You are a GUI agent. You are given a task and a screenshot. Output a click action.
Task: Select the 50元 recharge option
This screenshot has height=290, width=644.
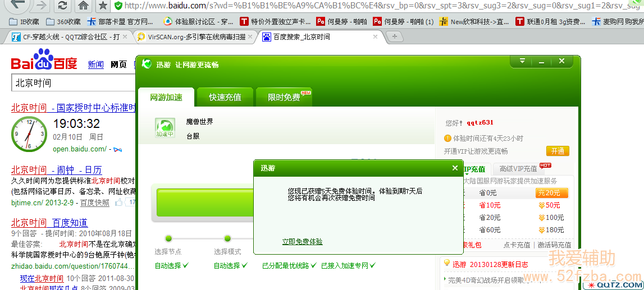(x=550, y=205)
